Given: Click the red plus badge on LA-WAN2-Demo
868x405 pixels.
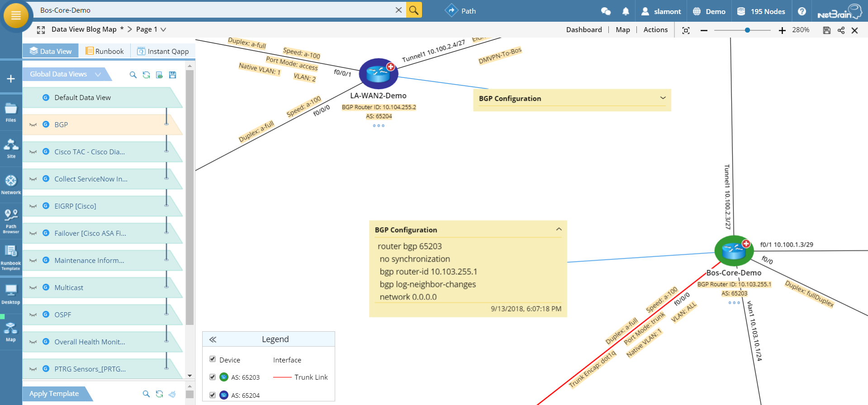Looking at the screenshot, I should point(390,67).
